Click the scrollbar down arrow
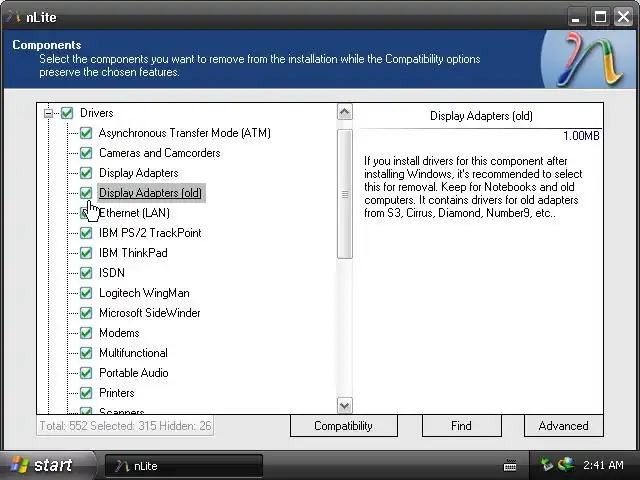The image size is (640, 480). point(345,405)
